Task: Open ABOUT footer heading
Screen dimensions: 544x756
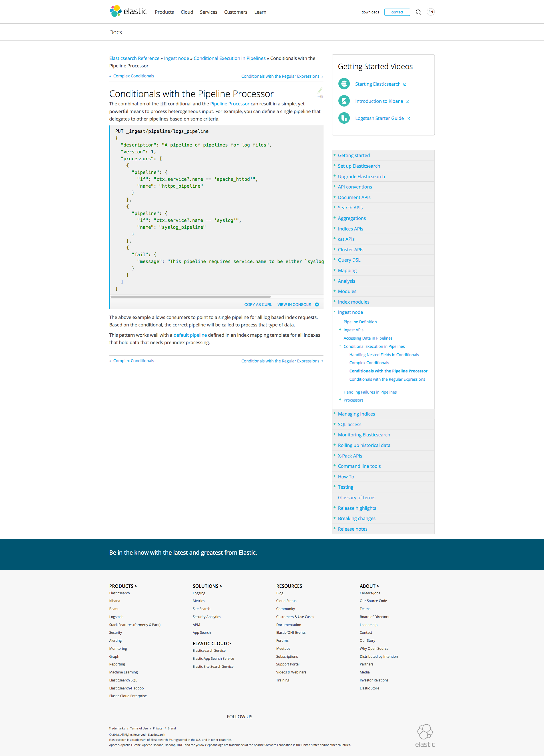Action: pyautogui.click(x=369, y=586)
